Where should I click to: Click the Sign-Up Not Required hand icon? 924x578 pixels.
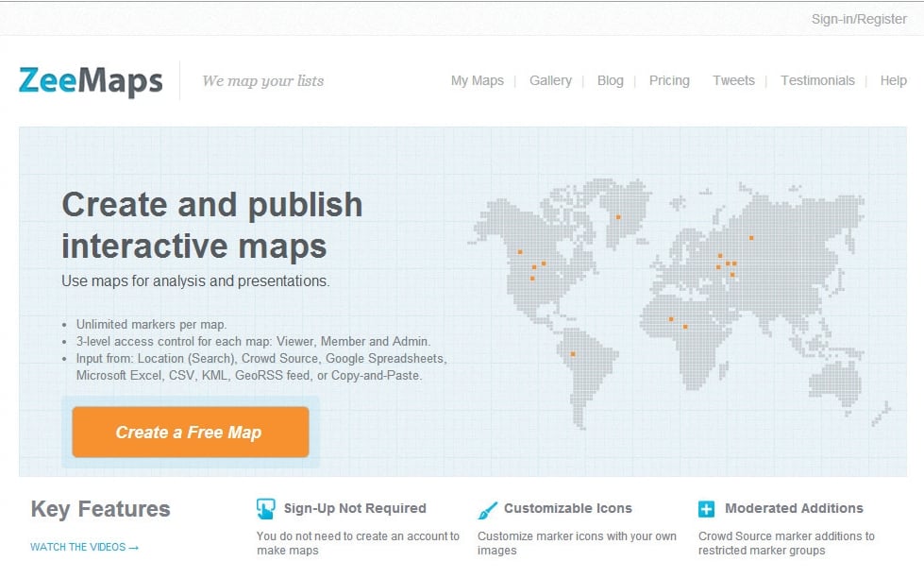point(266,508)
